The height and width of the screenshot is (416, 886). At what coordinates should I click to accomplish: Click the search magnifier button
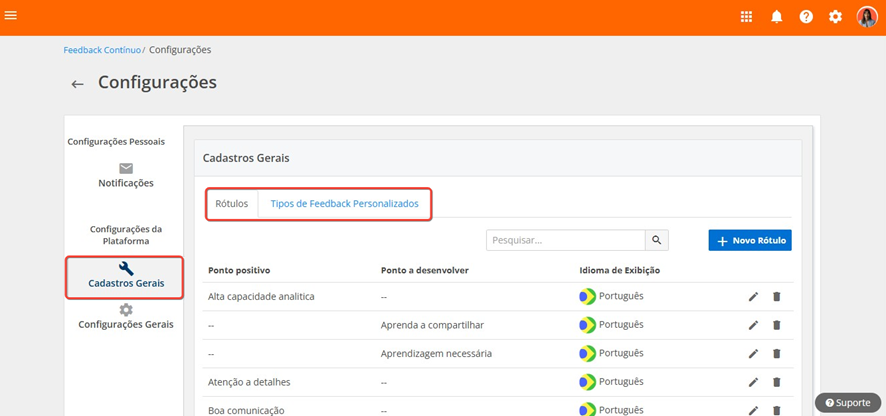tap(657, 240)
